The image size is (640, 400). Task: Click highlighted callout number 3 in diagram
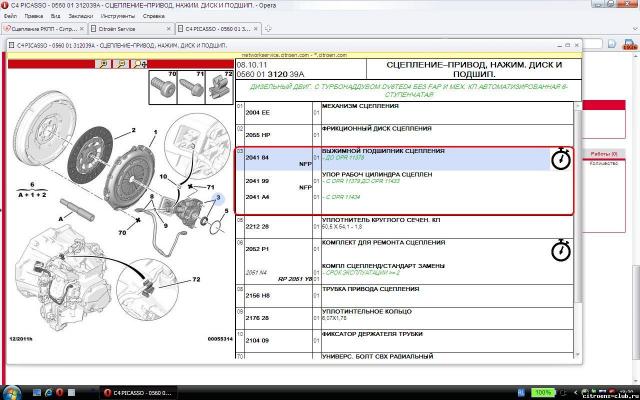click(x=217, y=199)
